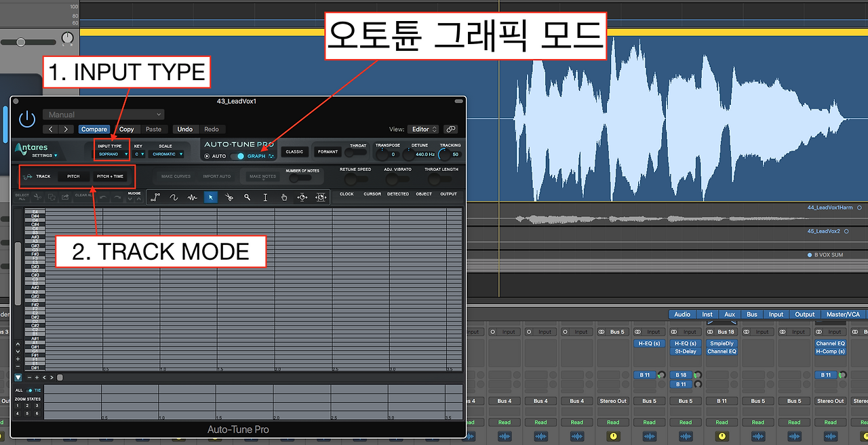Toggle the Throat modeling switch

[355, 153]
